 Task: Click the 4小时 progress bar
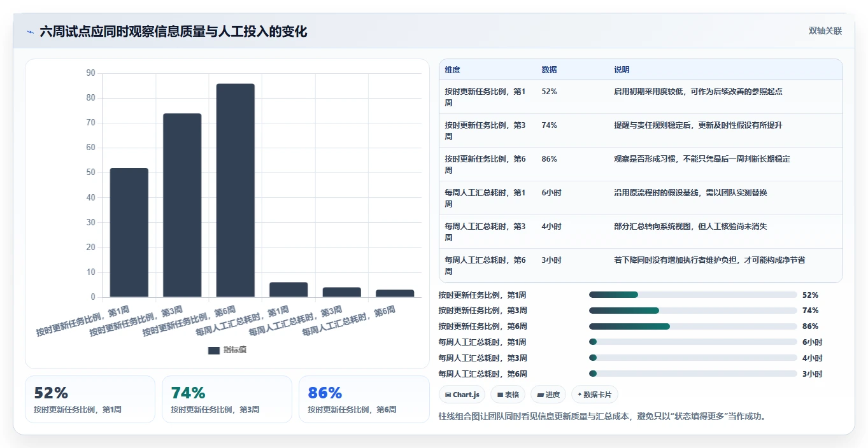pos(693,358)
